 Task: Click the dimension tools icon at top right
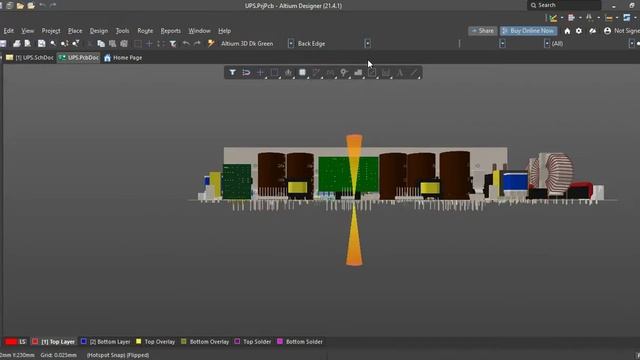coord(609,18)
